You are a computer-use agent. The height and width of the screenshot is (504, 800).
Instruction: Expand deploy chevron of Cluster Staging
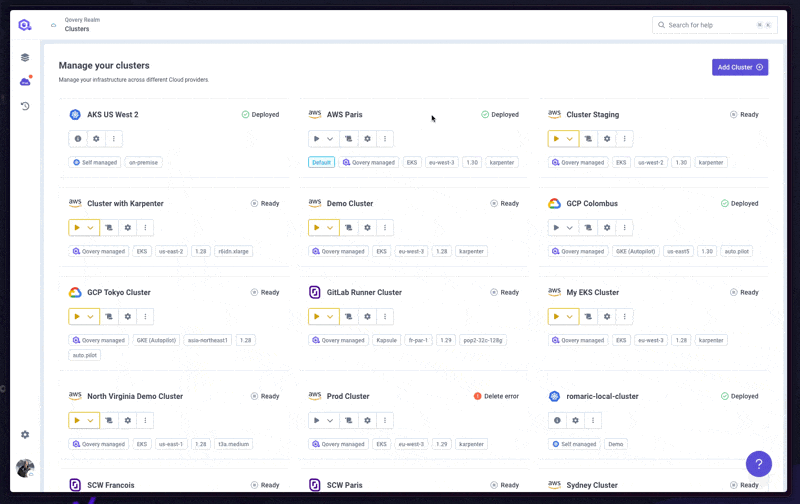570,139
